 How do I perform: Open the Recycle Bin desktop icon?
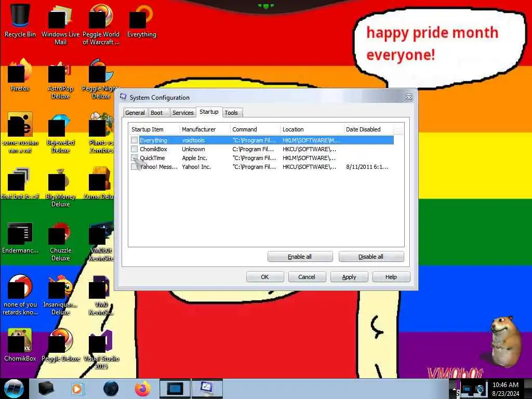point(20,20)
